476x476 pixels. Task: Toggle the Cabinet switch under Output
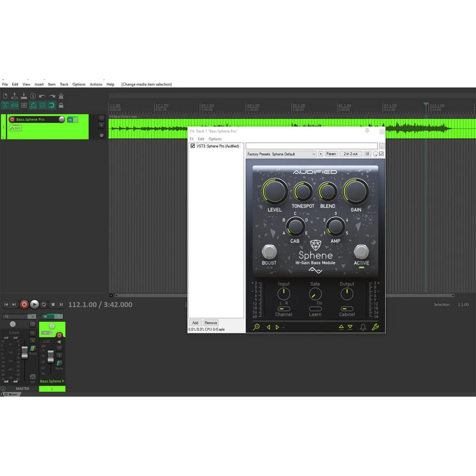click(x=347, y=309)
